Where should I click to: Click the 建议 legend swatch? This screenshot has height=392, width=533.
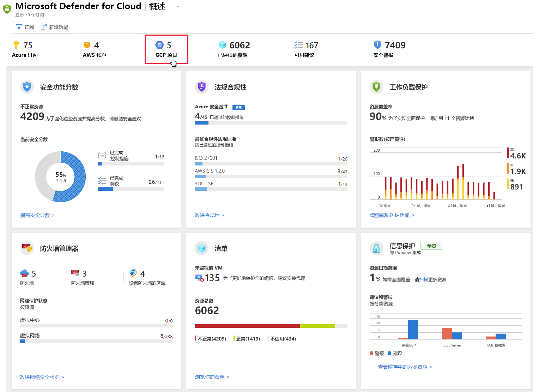(x=389, y=353)
